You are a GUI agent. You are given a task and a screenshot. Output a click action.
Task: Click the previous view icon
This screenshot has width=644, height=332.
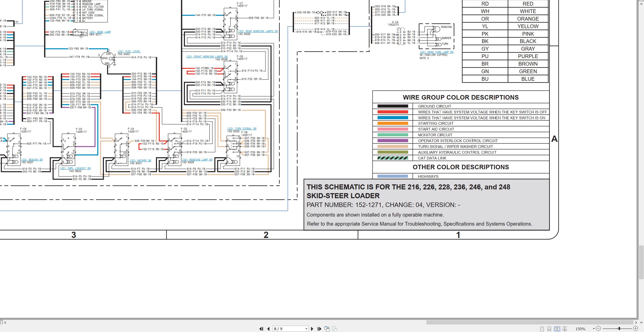point(327,329)
